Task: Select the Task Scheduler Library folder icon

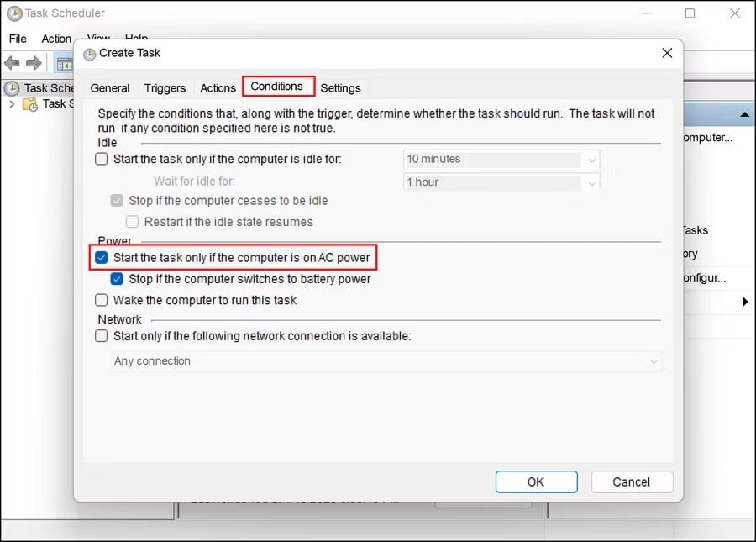Action: [30, 104]
